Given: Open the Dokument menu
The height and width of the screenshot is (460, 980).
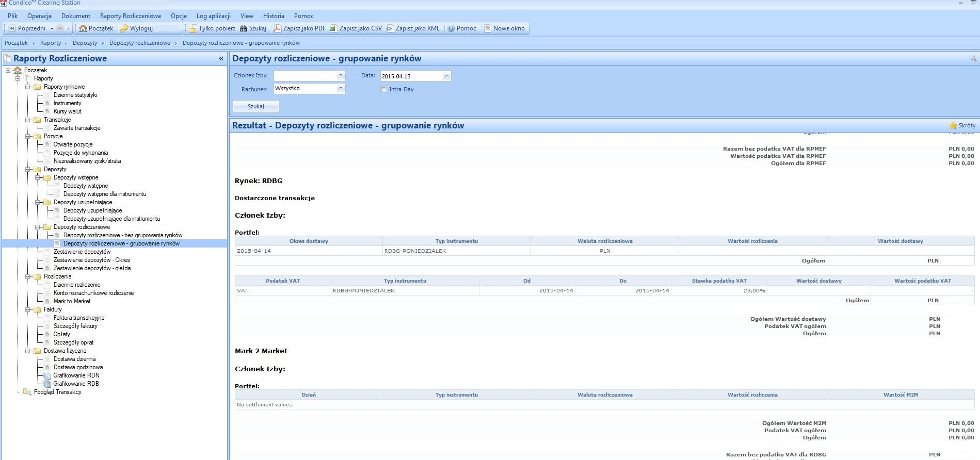Looking at the screenshot, I should click(76, 16).
